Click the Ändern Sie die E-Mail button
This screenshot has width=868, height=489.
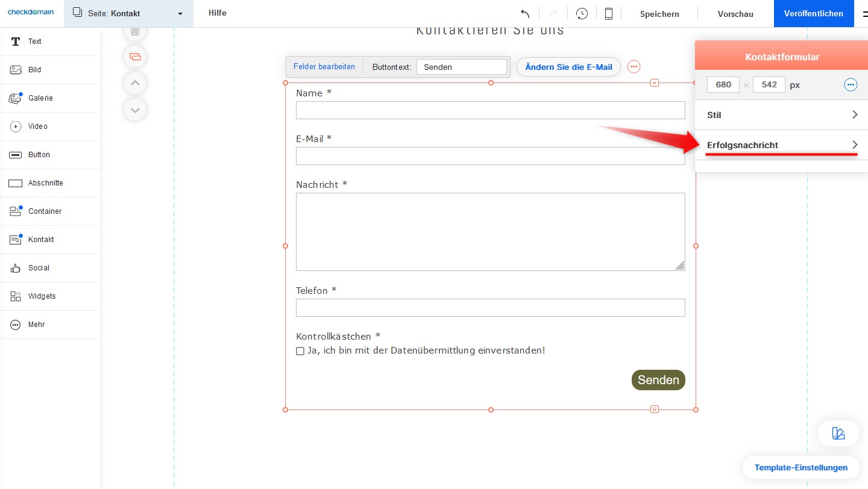pyautogui.click(x=568, y=67)
